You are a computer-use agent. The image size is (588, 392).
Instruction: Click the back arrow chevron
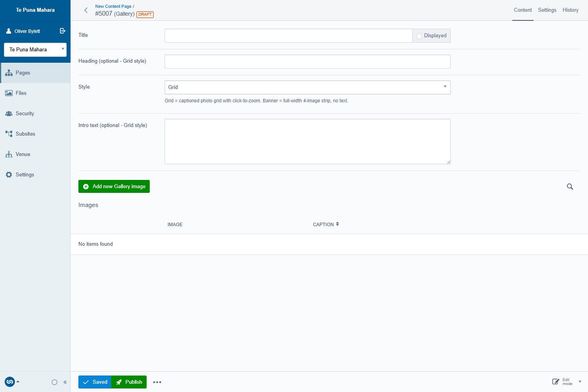[x=86, y=10]
